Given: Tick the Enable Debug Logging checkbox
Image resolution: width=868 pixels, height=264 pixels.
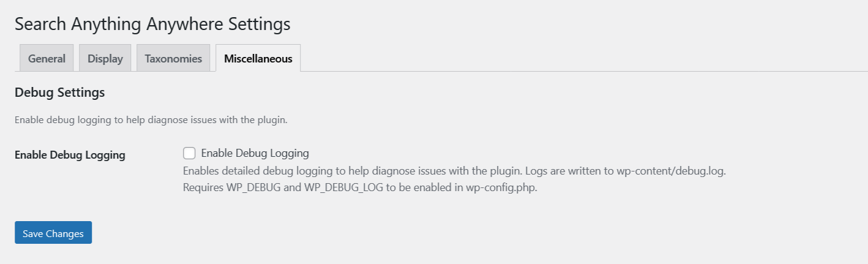Looking at the screenshot, I should tap(189, 153).
